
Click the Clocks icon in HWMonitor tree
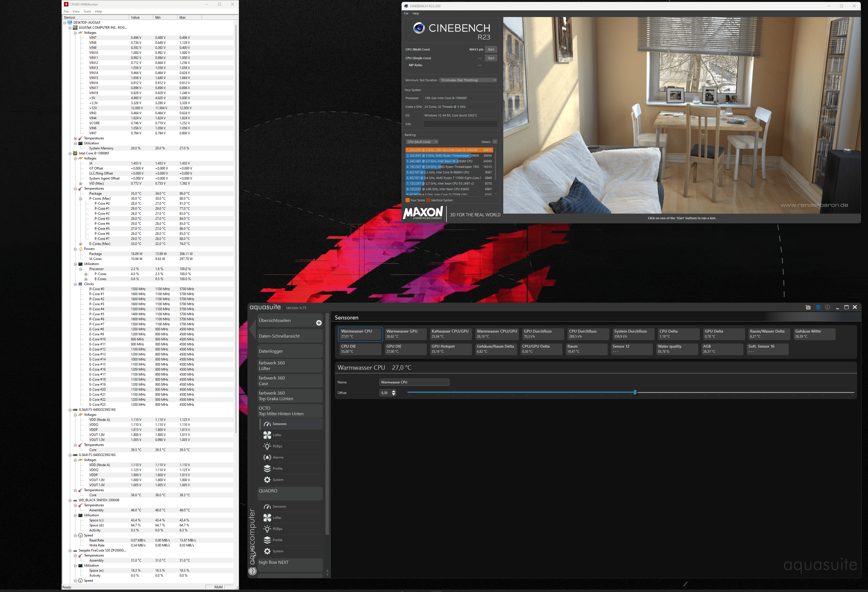80,284
